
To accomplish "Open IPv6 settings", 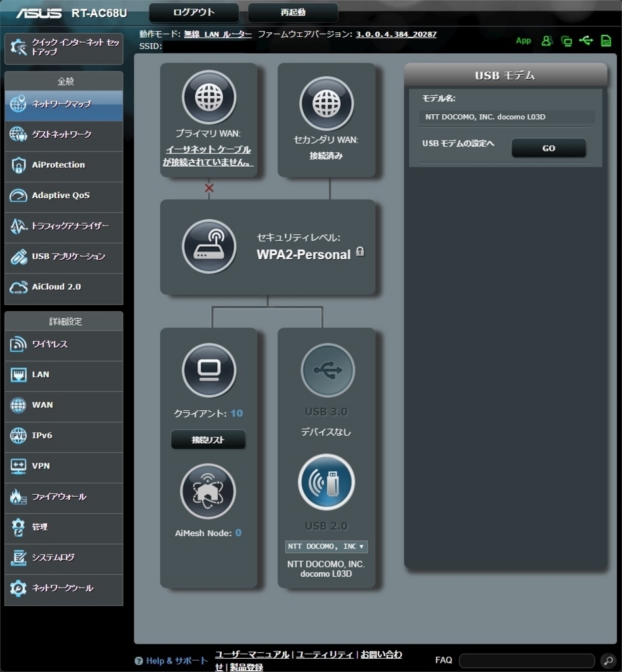I will (64, 436).
